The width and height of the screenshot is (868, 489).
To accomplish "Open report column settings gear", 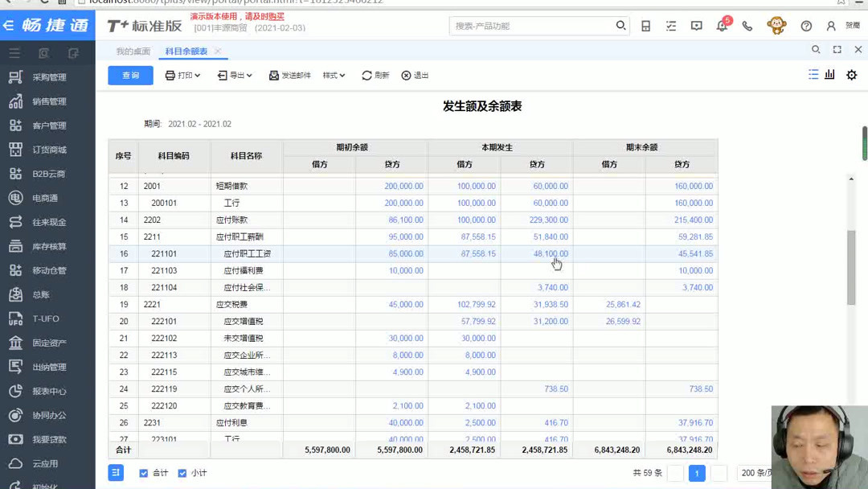I will (x=852, y=73).
